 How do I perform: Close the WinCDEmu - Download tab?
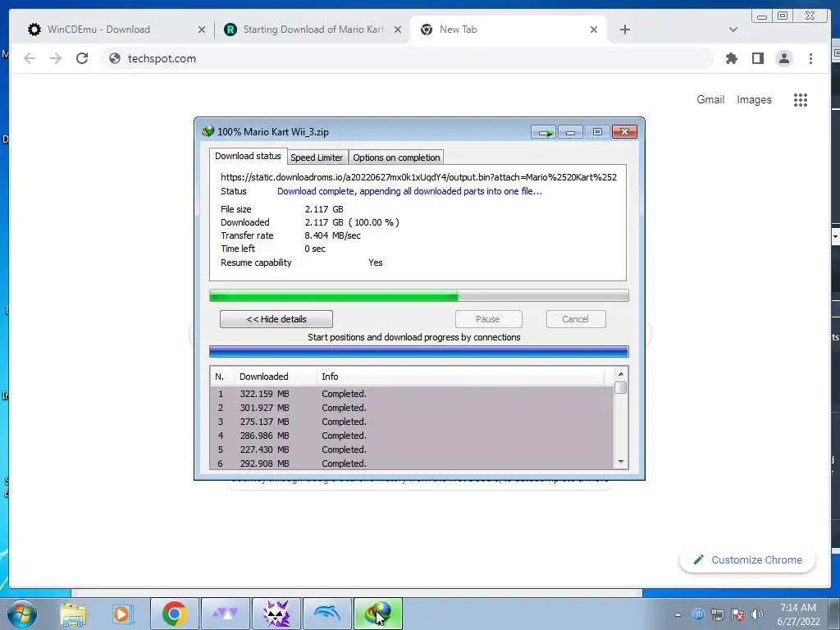click(x=202, y=30)
